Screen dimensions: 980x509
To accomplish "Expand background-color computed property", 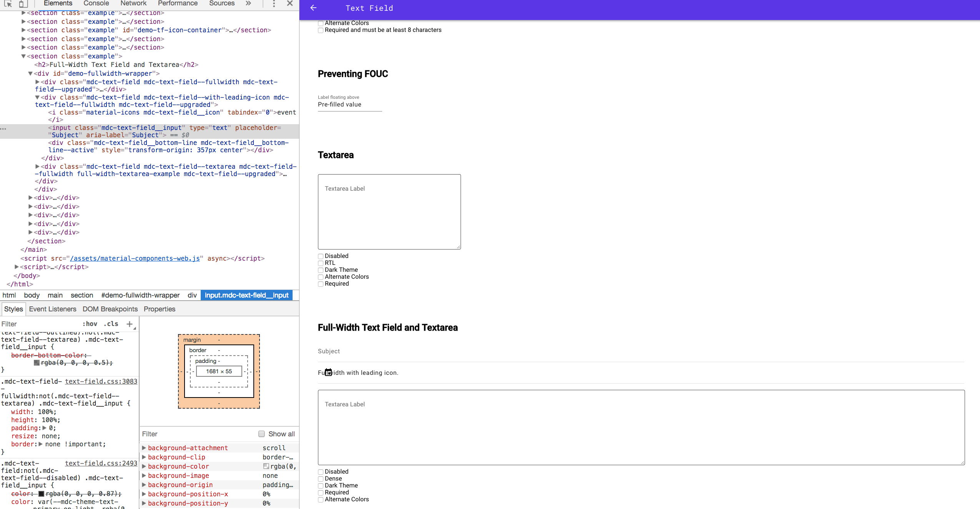I will (144, 466).
